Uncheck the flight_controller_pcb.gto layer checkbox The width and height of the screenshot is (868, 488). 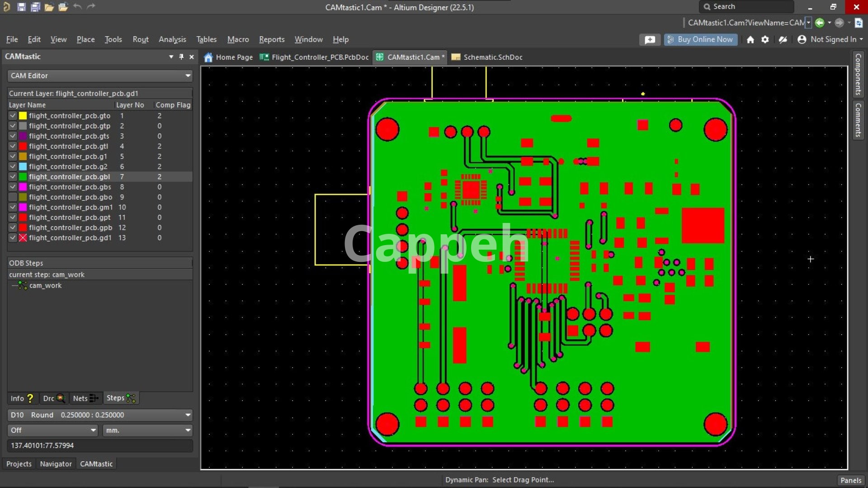tap(13, 116)
